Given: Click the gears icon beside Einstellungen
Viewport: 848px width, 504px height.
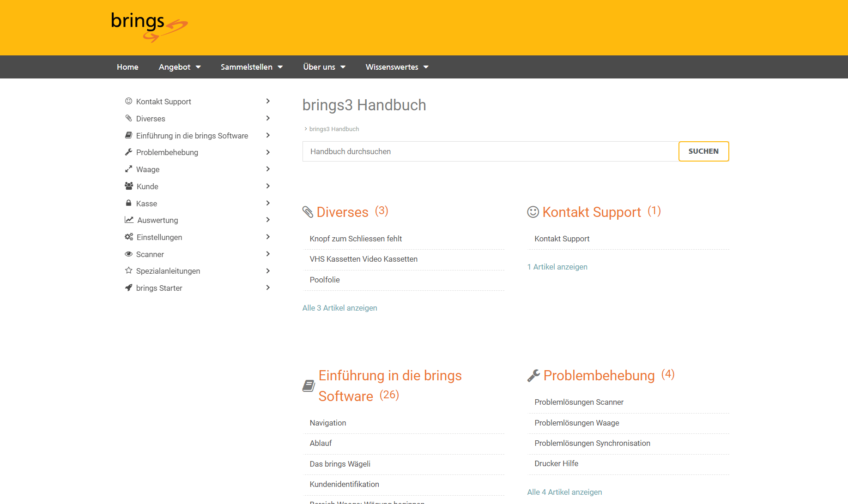Looking at the screenshot, I should tap(129, 237).
